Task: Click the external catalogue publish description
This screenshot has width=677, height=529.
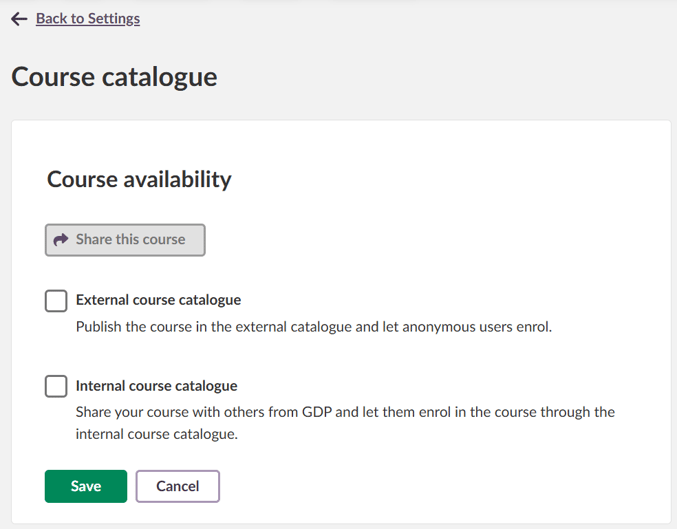Action: [x=313, y=326]
